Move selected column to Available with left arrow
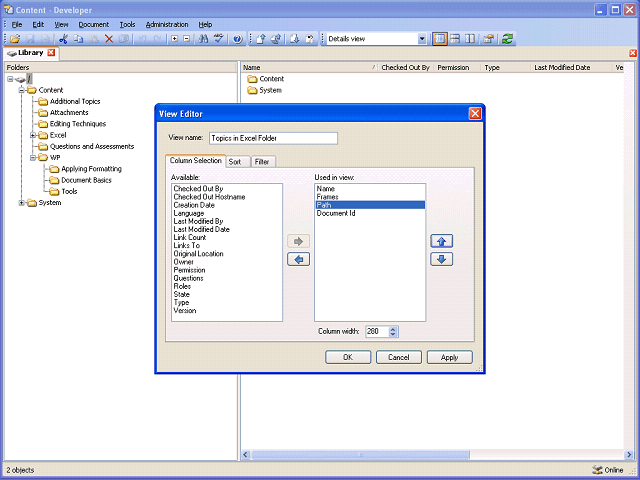The height and width of the screenshot is (480, 640). click(x=298, y=259)
